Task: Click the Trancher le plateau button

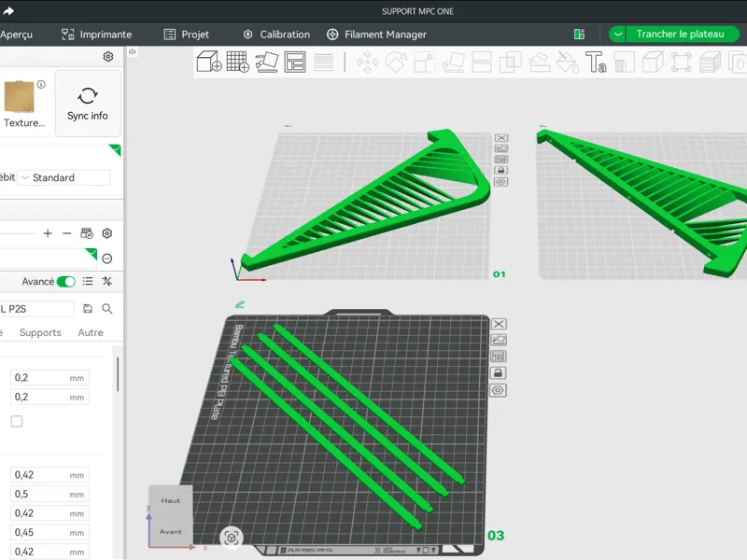Action: coord(681,35)
